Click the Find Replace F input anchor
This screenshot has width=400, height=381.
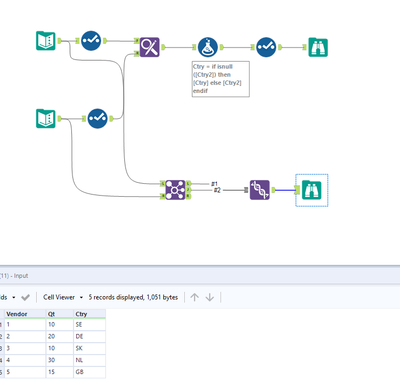(137, 41)
